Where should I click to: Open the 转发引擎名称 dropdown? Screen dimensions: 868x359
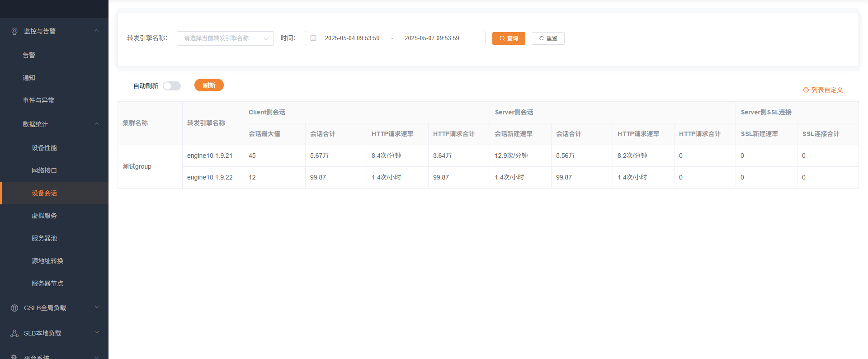pos(225,38)
